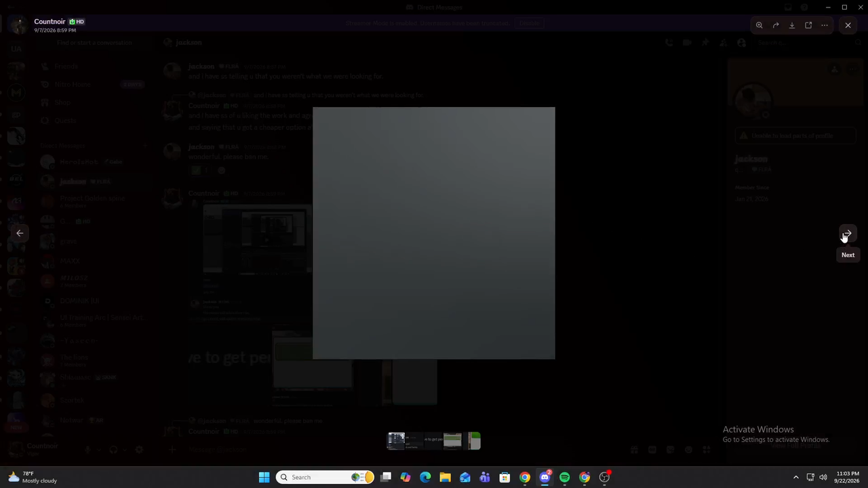The width and height of the screenshot is (868, 488).
Task: Open Microsoft Edge from the taskbar
Action: point(425,477)
